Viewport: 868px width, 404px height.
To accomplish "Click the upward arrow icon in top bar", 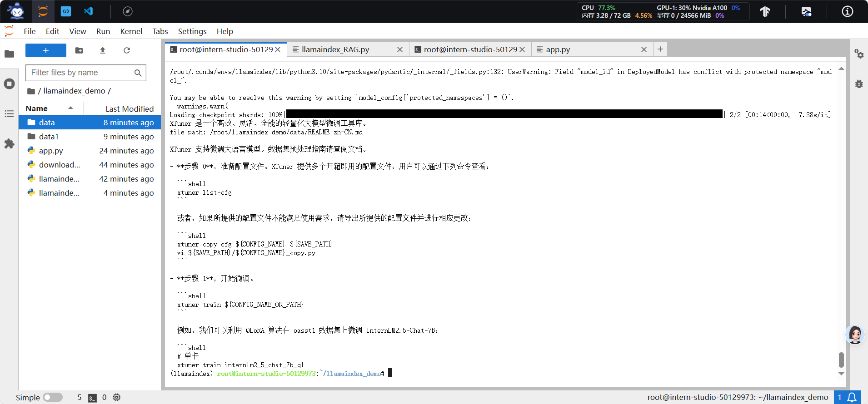I will tap(765, 11).
